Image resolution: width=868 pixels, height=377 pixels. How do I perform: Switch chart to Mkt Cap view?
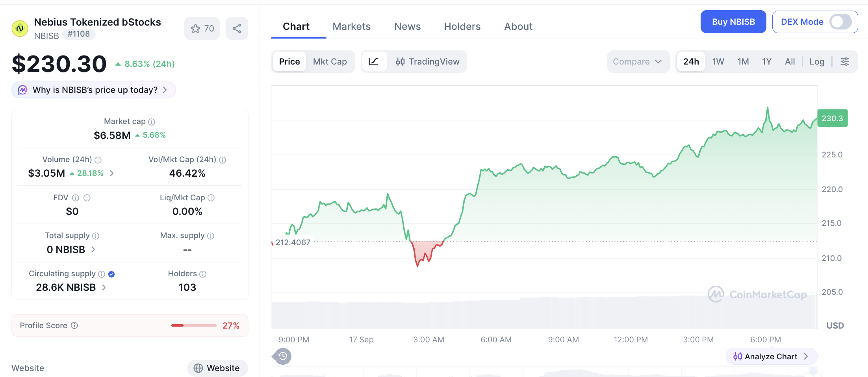pyautogui.click(x=330, y=61)
